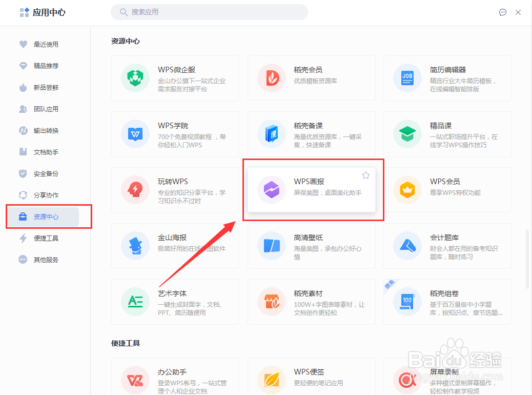532x395 pixels.
Task: Launch the 简历编辑器 JOB icon
Action: (407, 78)
